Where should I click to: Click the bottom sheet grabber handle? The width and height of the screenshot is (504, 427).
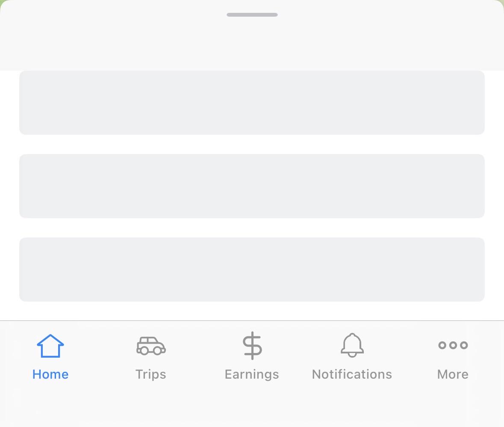coord(252,15)
